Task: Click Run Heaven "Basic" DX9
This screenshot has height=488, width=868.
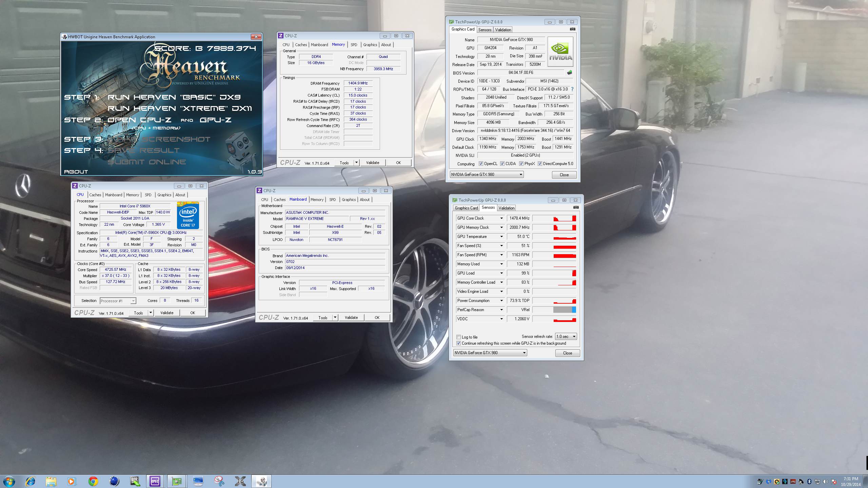Action: (x=174, y=97)
